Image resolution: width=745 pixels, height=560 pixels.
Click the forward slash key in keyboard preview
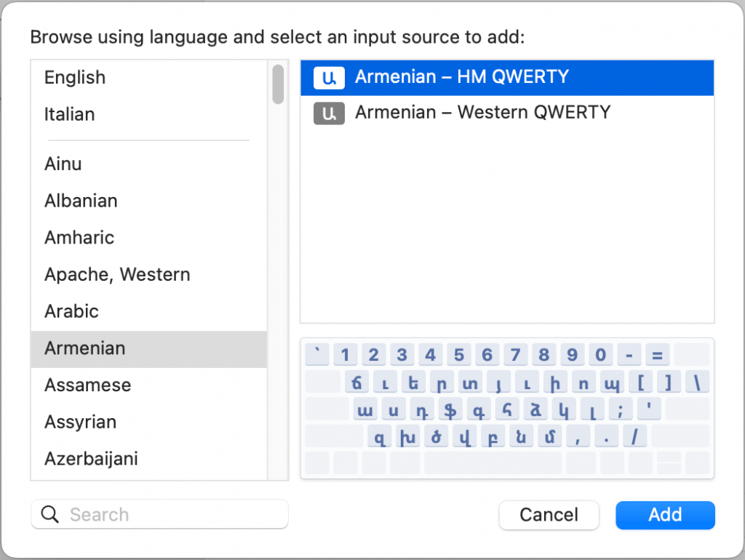point(634,436)
